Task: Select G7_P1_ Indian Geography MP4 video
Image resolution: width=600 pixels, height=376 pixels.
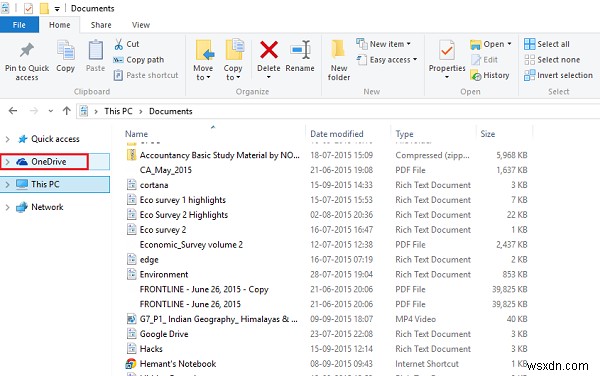Action: [x=218, y=319]
